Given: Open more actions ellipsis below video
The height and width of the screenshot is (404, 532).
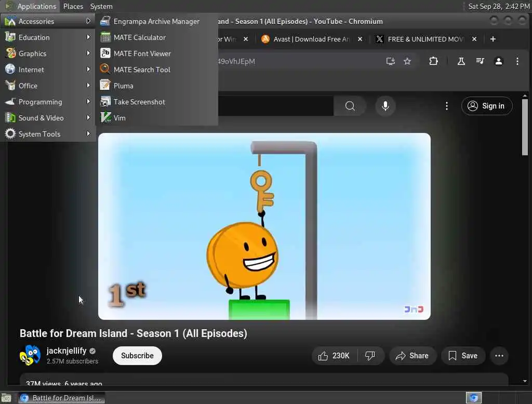Looking at the screenshot, I should click(x=499, y=356).
